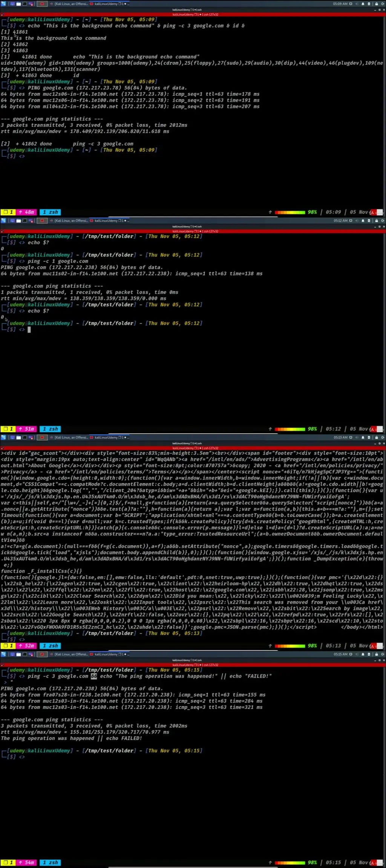Select the '1 zsh' tmux window beside 51m

(50, 429)
